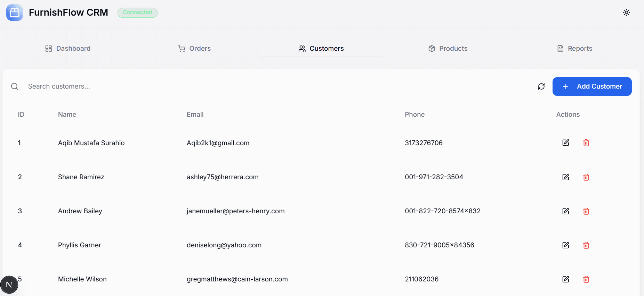Click the Add Customer button

[x=592, y=86]
